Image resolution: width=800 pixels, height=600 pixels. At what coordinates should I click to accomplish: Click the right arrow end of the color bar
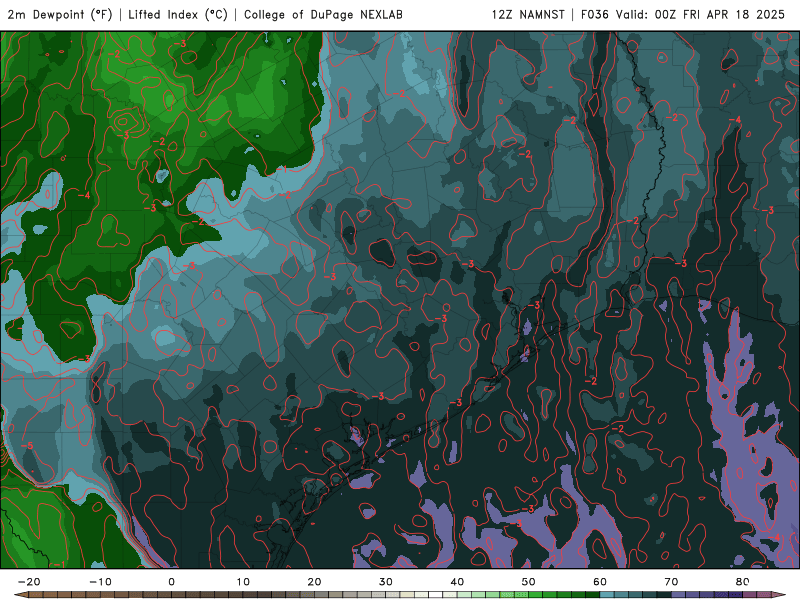779,595
